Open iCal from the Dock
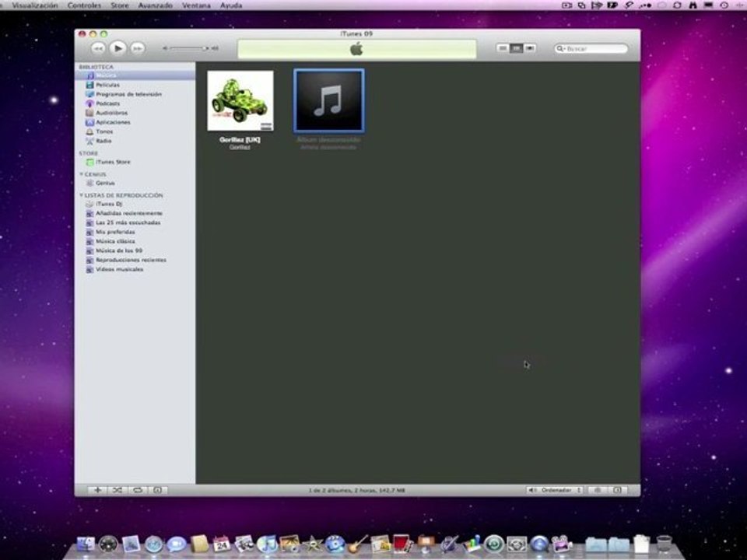Image resolution: width=747 pixels, height=560 pixels. (x=222, y=544)
